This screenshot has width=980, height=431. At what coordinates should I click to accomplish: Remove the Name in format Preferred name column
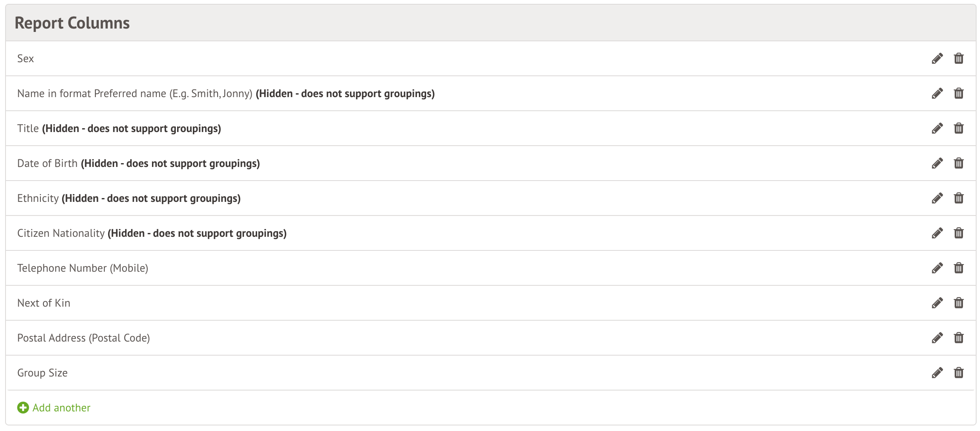tap(959, 93)
